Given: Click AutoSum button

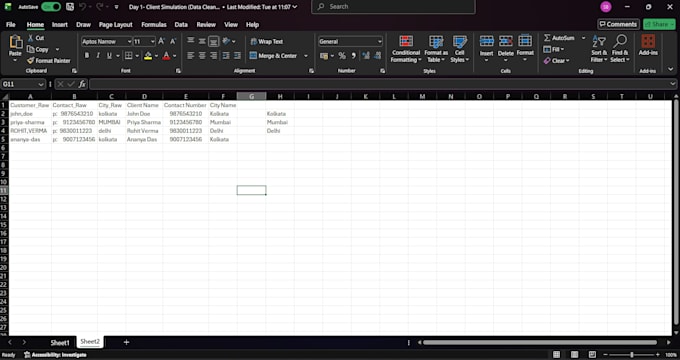Looking at the screenshot, I should tap(559, 38).
